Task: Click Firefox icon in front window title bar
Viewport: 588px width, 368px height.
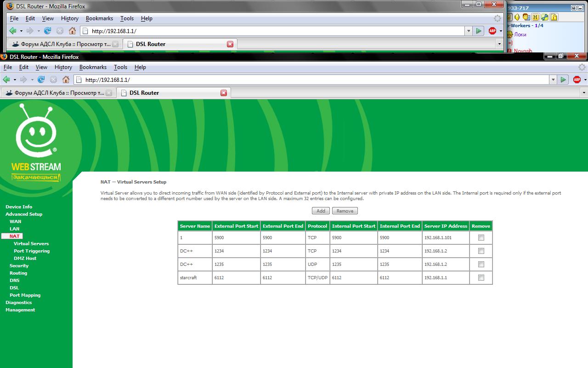Action: (x=4, y=57)
